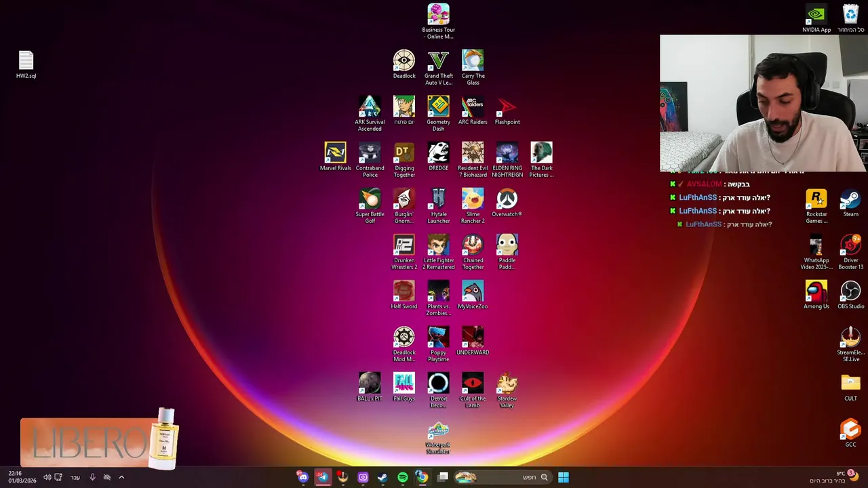868x488 pixels.
Task: Select the Digging Together shortcut
Action: point(404,159)
